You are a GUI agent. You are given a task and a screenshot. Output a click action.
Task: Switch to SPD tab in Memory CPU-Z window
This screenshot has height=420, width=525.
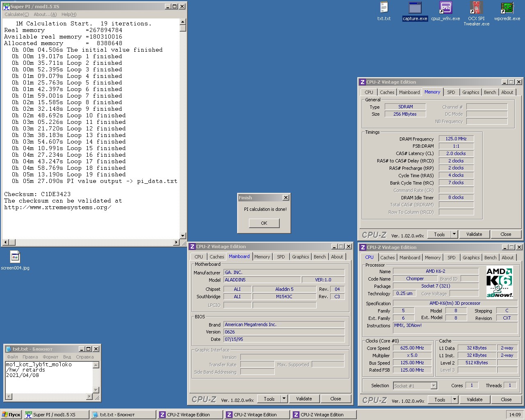[451, 92]
